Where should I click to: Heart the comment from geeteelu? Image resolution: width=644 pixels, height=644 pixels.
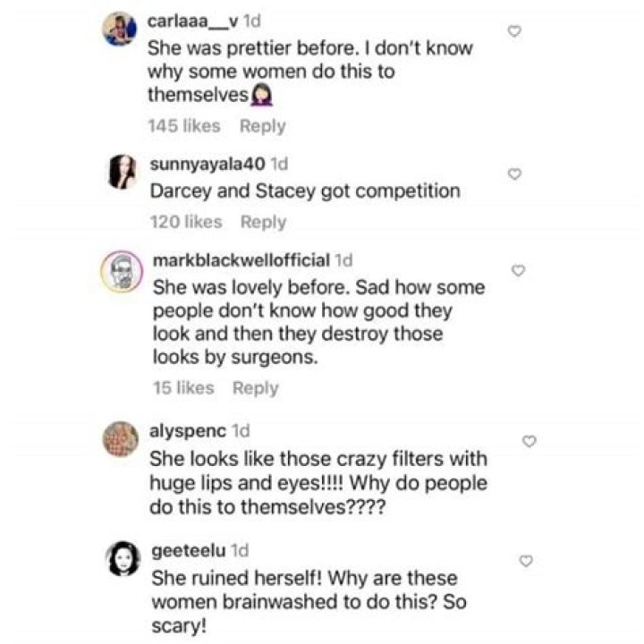point(526,561)
